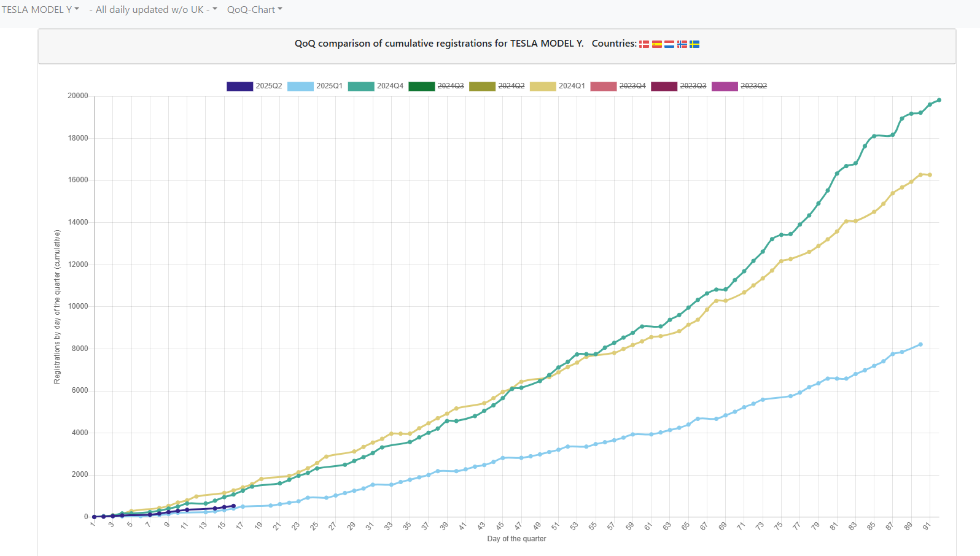Select the final data point of 2024Q4 line

click(939, 100)
